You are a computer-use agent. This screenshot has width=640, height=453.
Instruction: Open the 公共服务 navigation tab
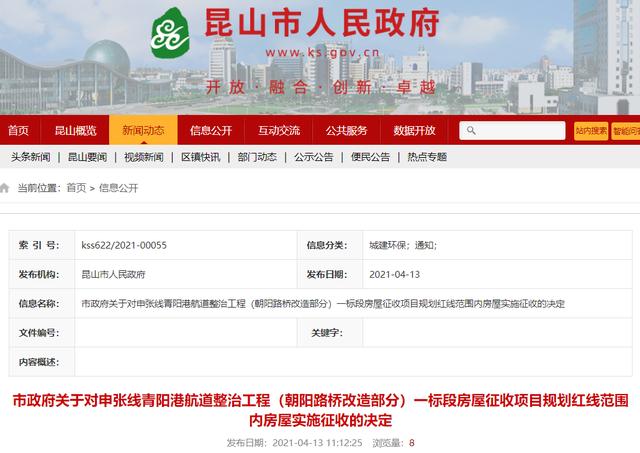pos(346,130)
